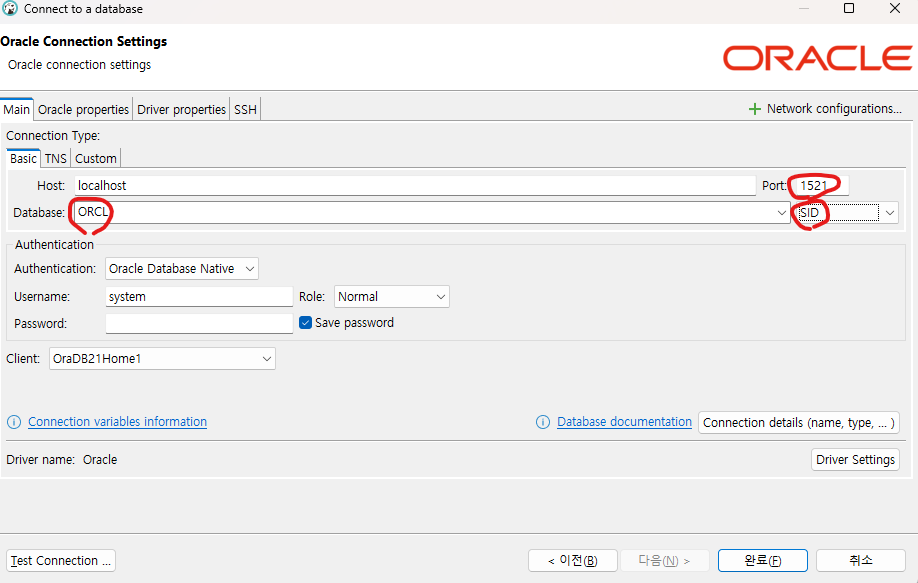Select the Custom connection type tab
Image resolution: width=918 pixels, height=583 pixels.
[96, 159]
